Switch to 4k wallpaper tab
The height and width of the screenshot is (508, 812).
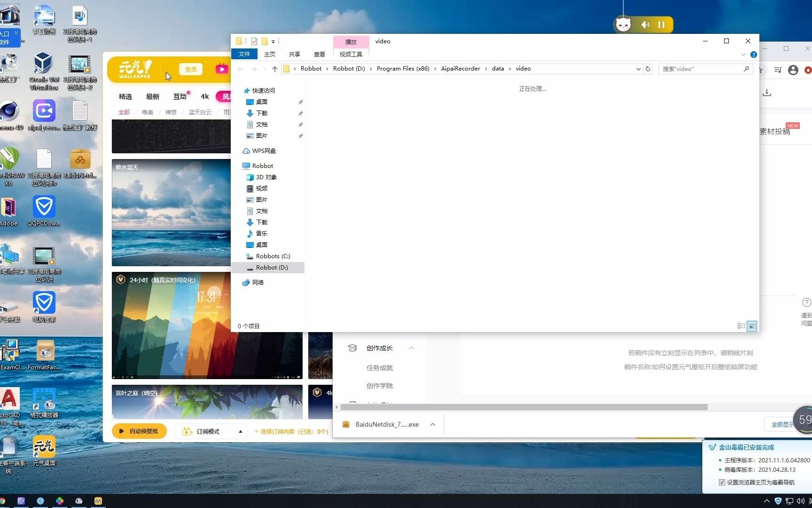click(x=205, y=96)
